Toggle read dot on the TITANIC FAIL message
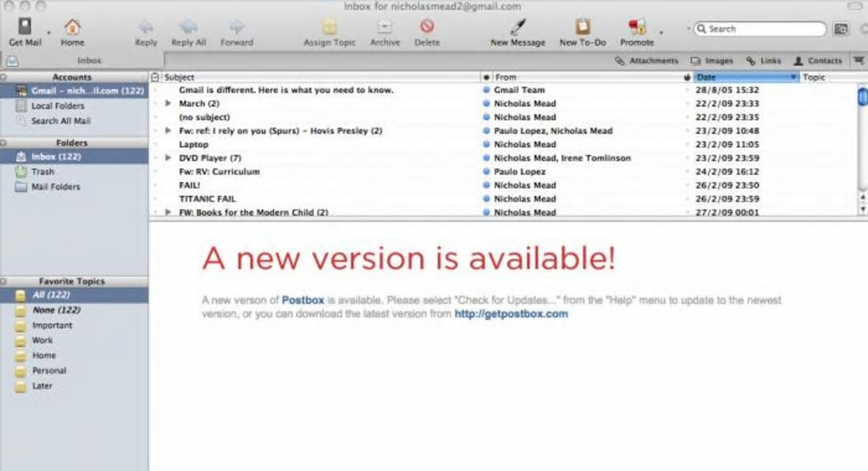Image resolution: width=868 pixels, height=471 pixels. 486,198
